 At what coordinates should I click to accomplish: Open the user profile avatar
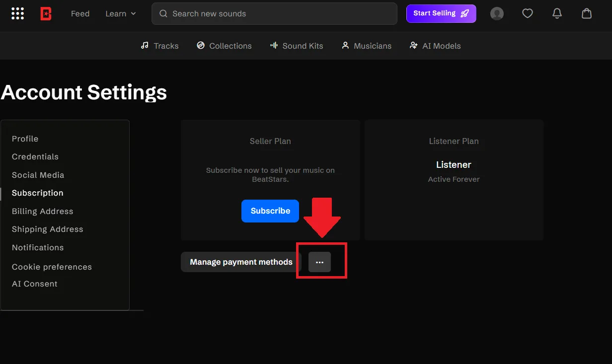click(497, 13)
